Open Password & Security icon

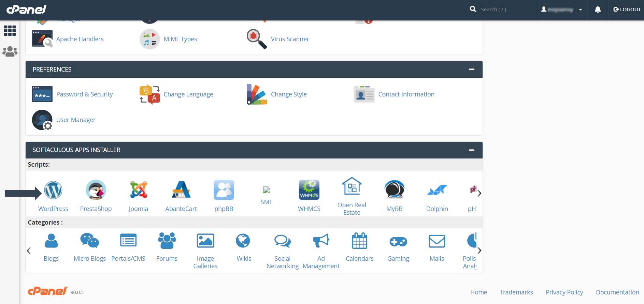click(x=42, y=94)
